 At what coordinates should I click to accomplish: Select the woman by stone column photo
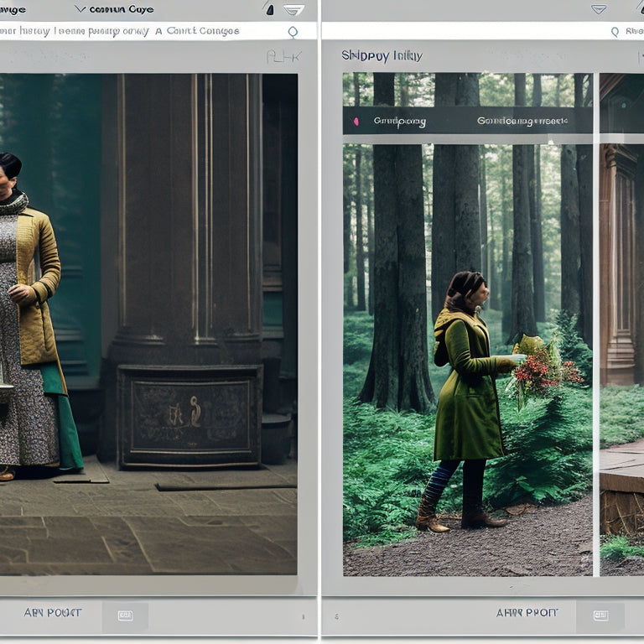[x=148, y=323]
